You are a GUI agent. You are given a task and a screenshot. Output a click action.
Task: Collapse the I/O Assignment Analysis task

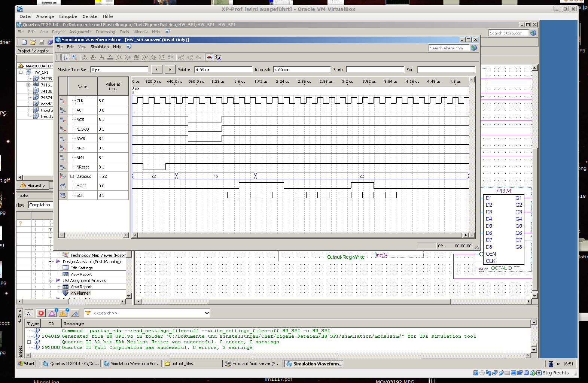[50, 280]
